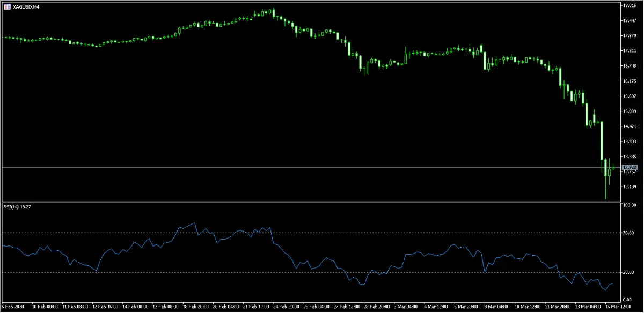Click the 70.00 RSI level label
Viewport: 644px width, 313px height.
coord(629,233)
